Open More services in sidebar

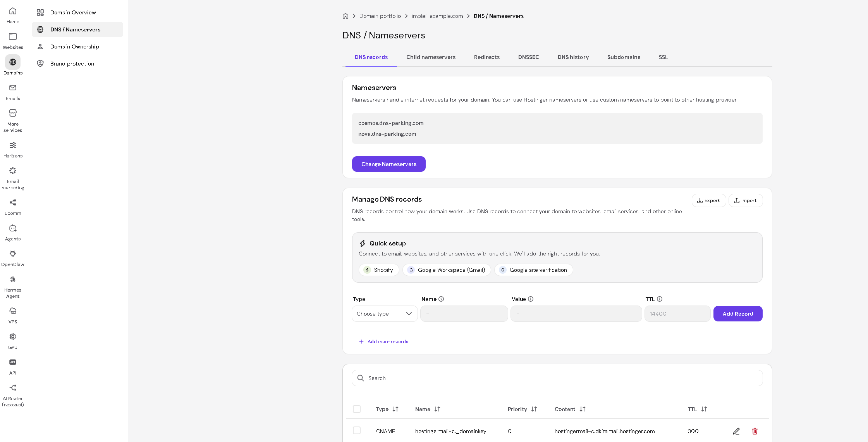pos(13,120)
